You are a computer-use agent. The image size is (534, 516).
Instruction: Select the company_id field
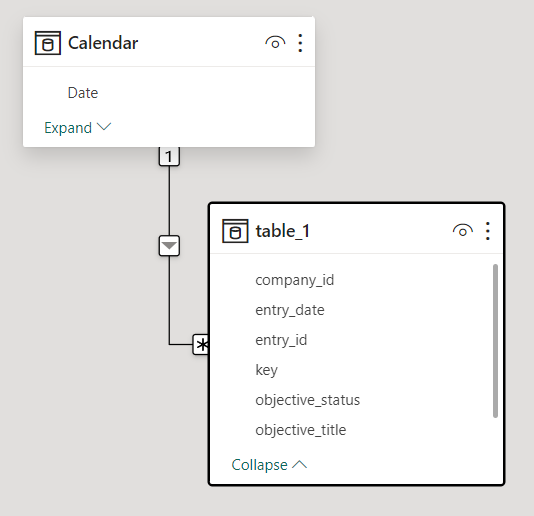coord(295,280)
